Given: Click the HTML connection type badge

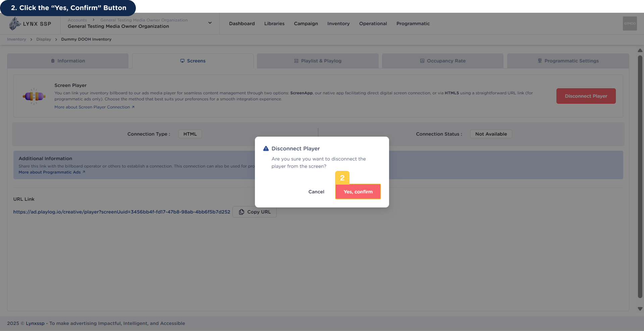Looking at the screenshot, I should 190,134.
